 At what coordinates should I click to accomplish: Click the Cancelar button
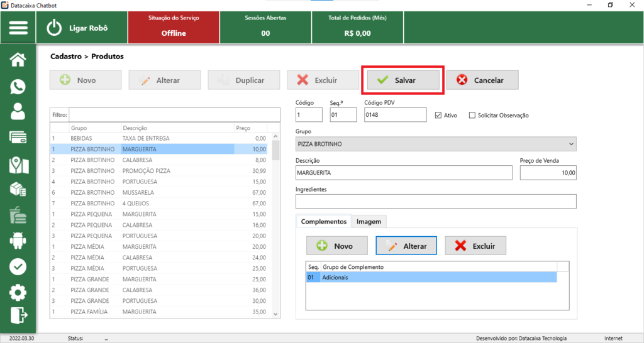[x=483, y=80]
